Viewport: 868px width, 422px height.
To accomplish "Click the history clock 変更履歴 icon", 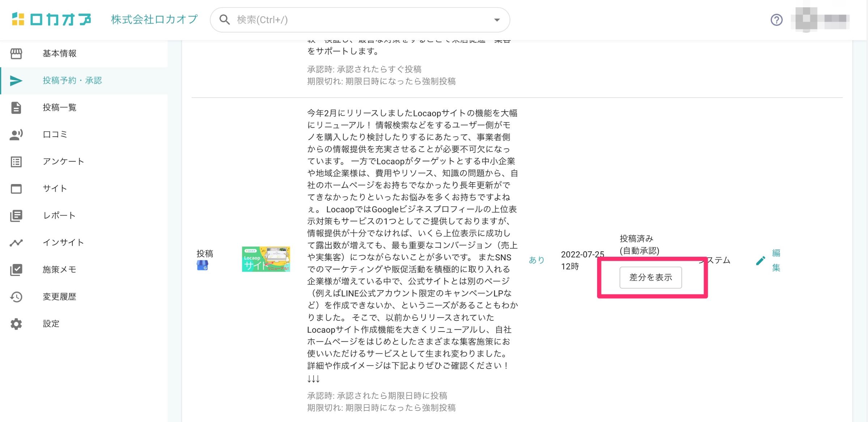I will click(x=16, y=297).
